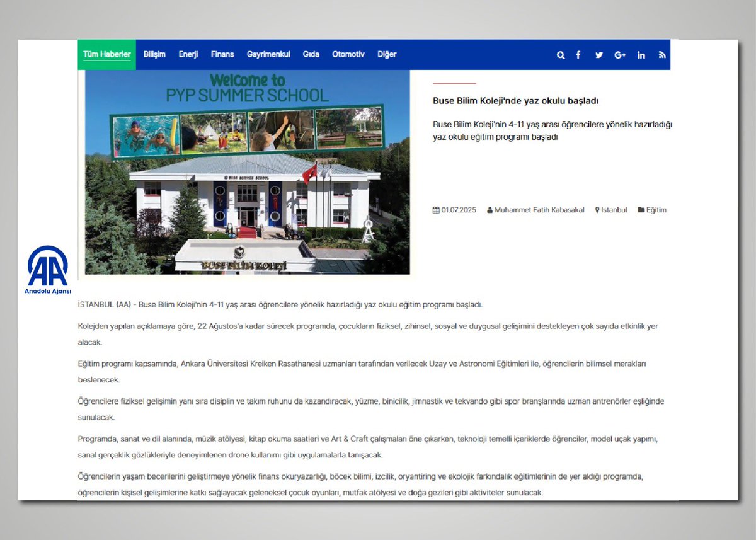Click paragraph starting İSTANBUL (AA)

280,305
